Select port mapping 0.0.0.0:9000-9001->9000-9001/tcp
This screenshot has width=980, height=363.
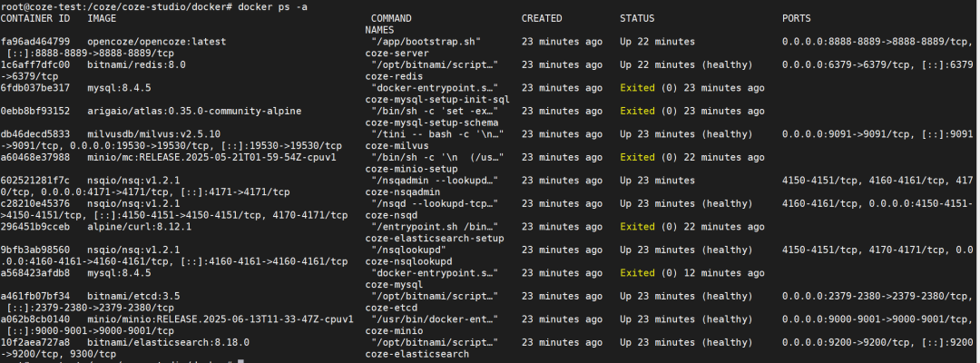(x=877, y=319)
